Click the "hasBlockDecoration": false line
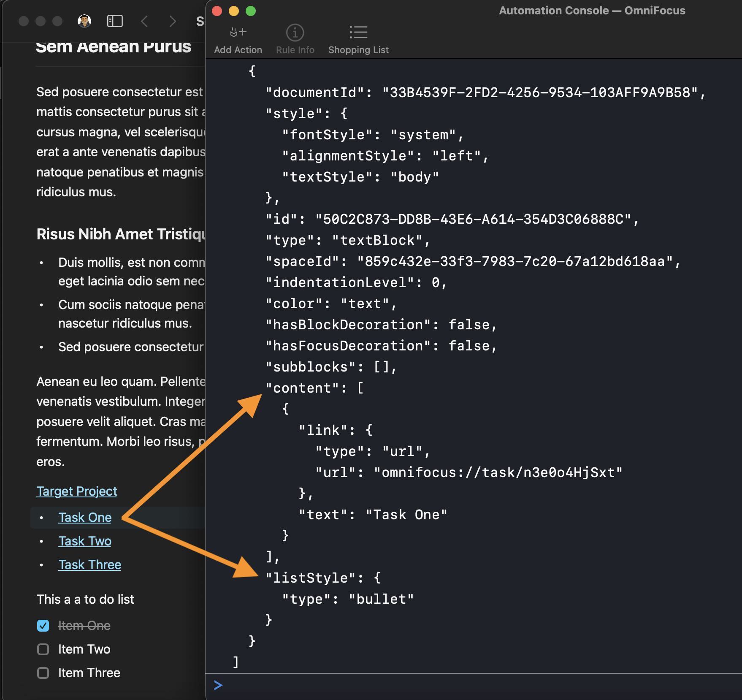 point(381,325)
